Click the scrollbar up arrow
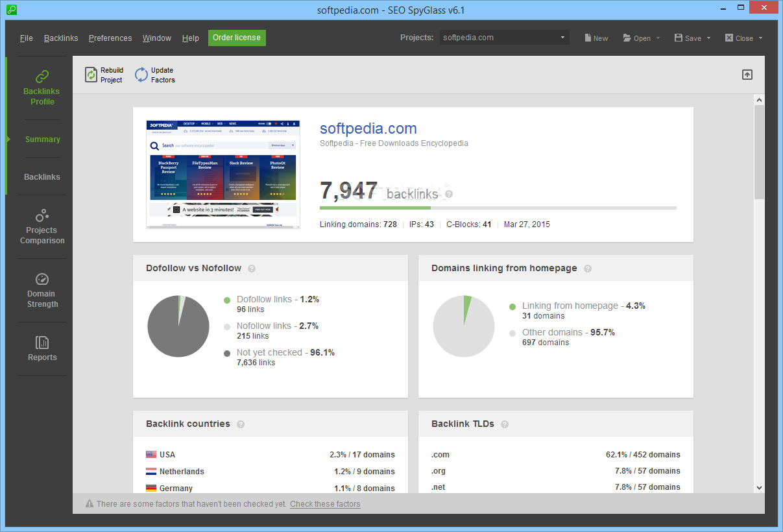The width and height of the screenshot is (783, 532). coord(759,99)
